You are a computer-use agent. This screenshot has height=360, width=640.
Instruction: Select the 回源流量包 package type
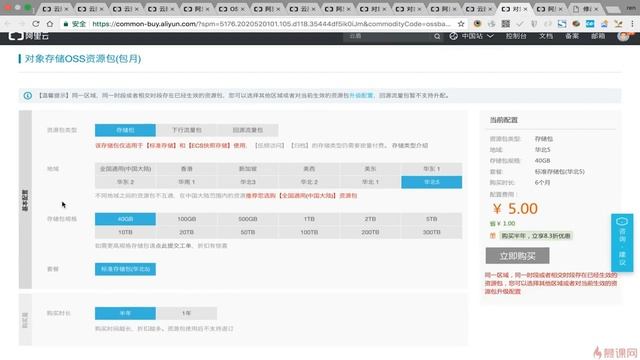[248, 130]
